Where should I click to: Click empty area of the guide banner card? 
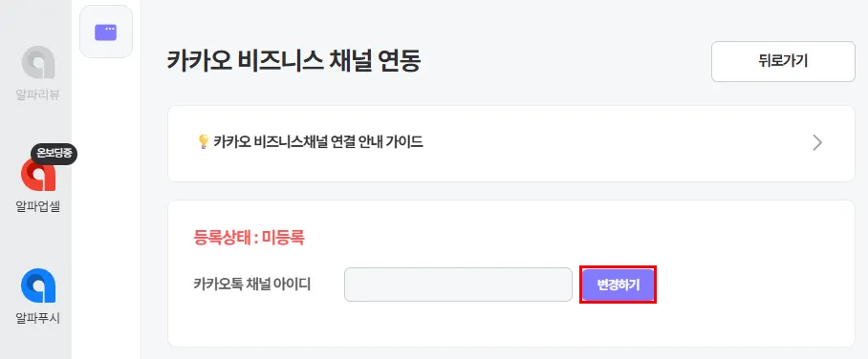point(609,142)
